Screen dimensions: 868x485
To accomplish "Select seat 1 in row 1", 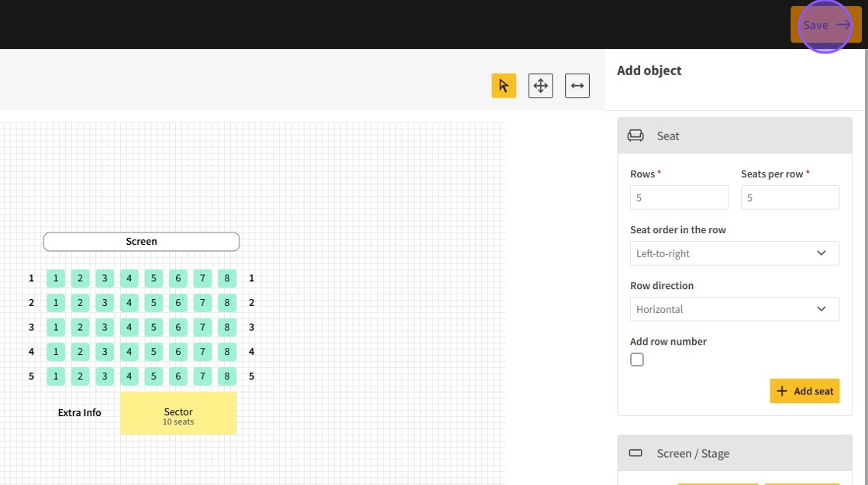I will [x=56, y=278].
